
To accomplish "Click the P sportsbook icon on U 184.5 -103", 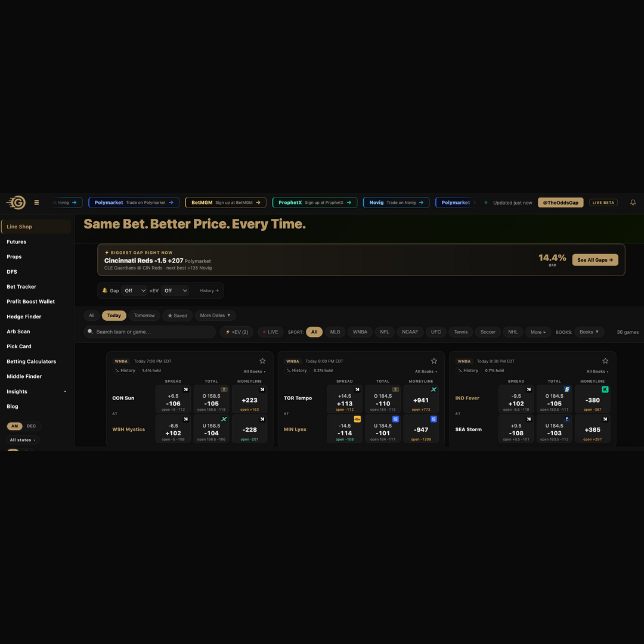I will [x=567, y=419].
